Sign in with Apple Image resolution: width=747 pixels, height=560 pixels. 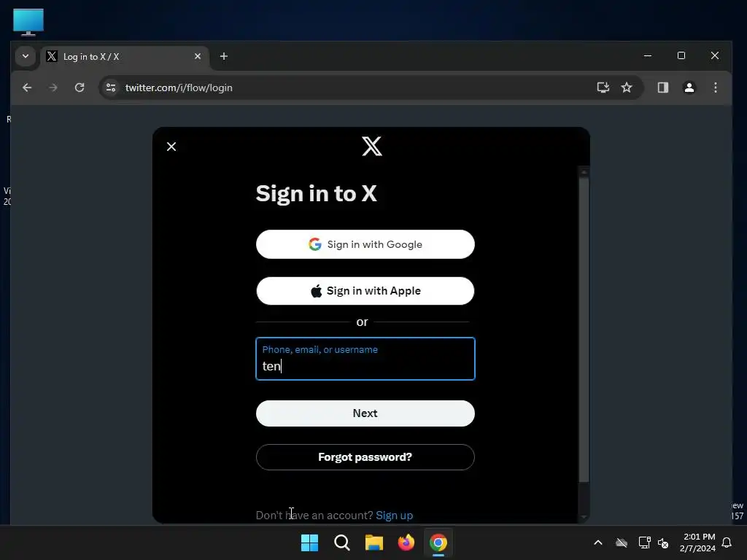coord(365,291)
